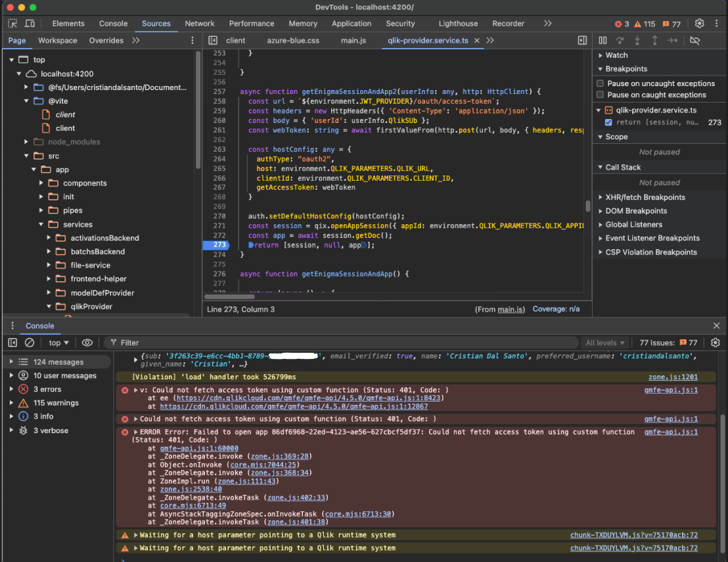Image resolution: width=728 pixels, height=562 pixels.
Task: Click the resume script execution icon
Action: [603, 41]
